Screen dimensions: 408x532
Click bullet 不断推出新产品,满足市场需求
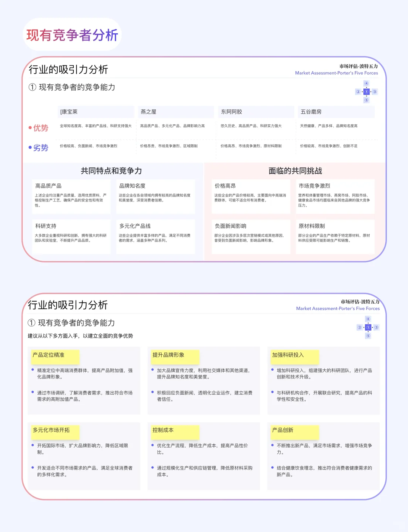point(325,449)
